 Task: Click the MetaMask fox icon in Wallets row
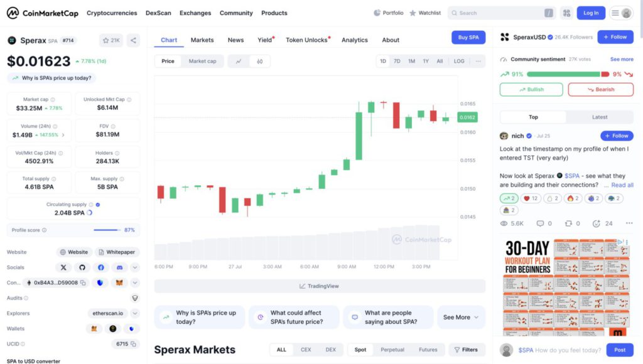click(94, 328)
